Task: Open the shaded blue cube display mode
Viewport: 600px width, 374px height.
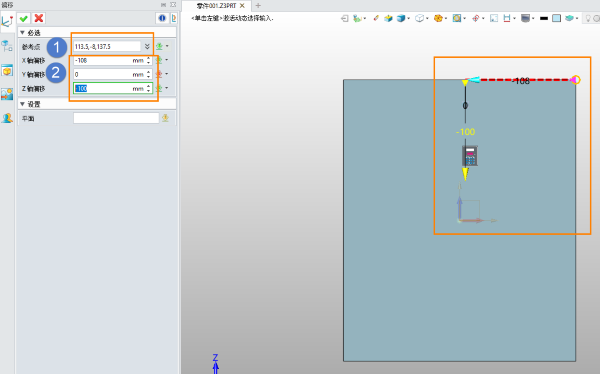Action: tap(401, 18)
